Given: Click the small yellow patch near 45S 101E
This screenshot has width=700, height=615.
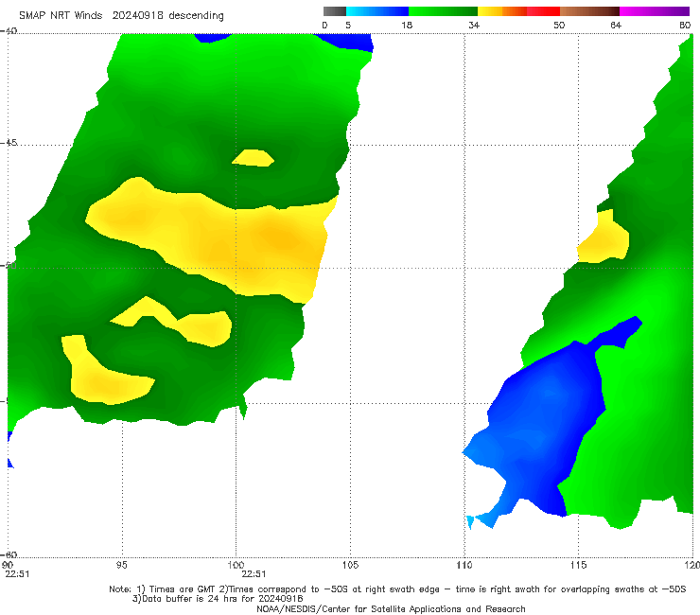Looking at the screenshot, I should pyautogui.click(x=254, y=158).
